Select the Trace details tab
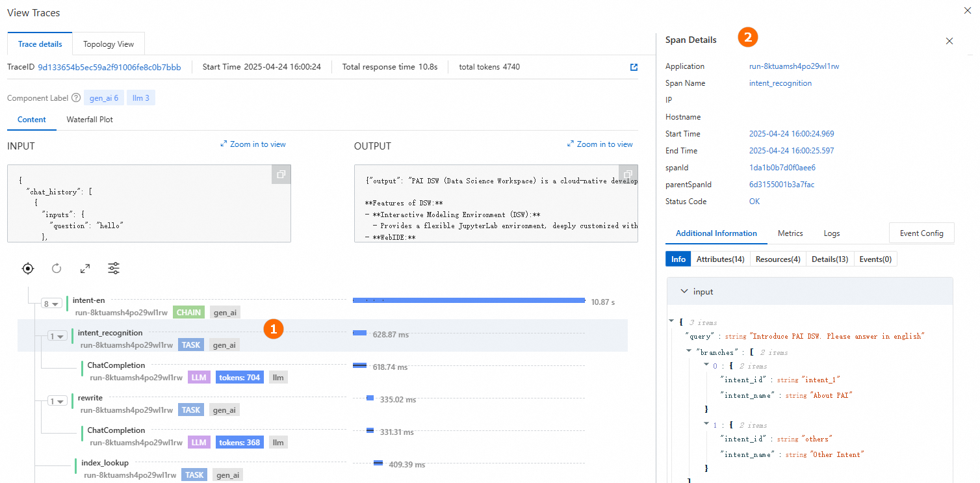 tap(40, 44)
